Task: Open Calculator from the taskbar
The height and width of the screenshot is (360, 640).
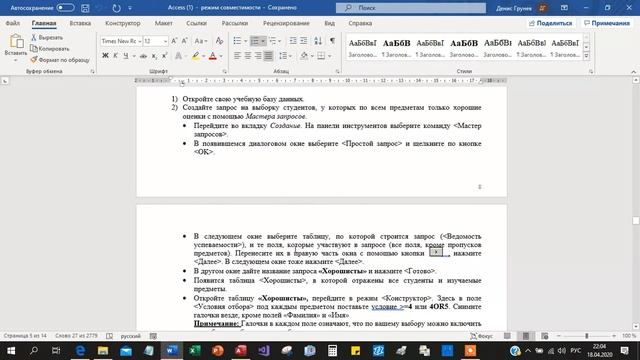Action: 332,351
